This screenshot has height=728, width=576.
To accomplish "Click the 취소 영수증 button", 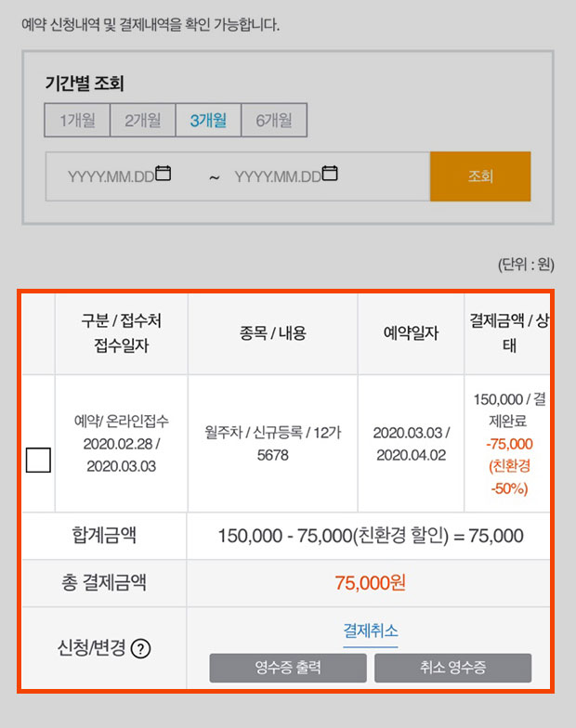I will click(453, 668).
